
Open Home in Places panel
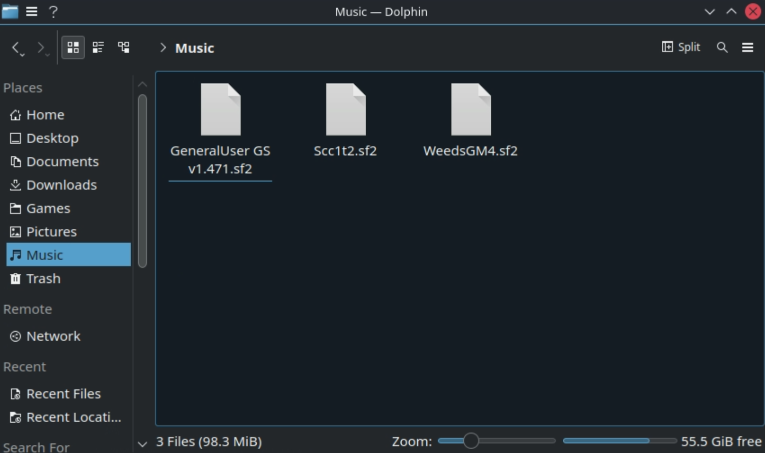tap(68, 115)
